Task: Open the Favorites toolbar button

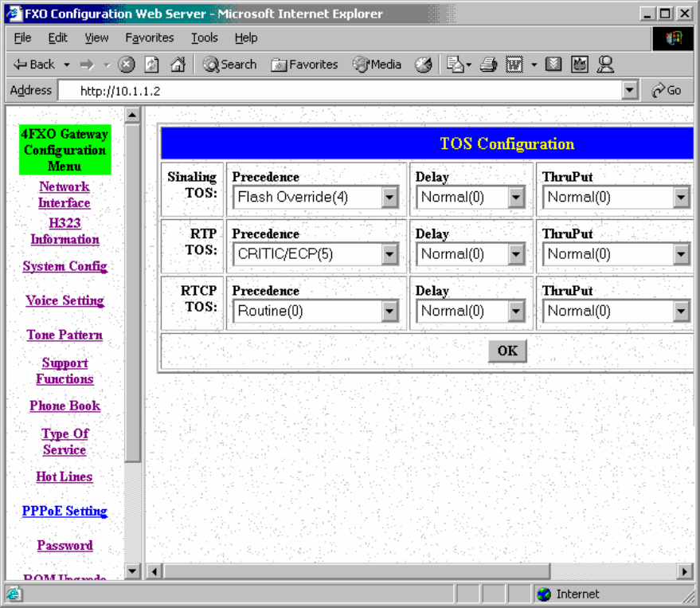Action: [304, 65]
